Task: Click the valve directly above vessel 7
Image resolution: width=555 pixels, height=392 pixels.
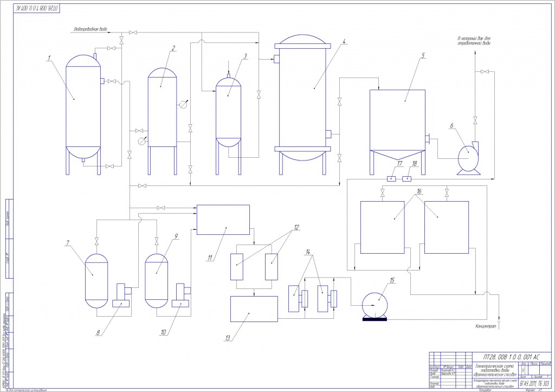Action: tap(96, 241)
